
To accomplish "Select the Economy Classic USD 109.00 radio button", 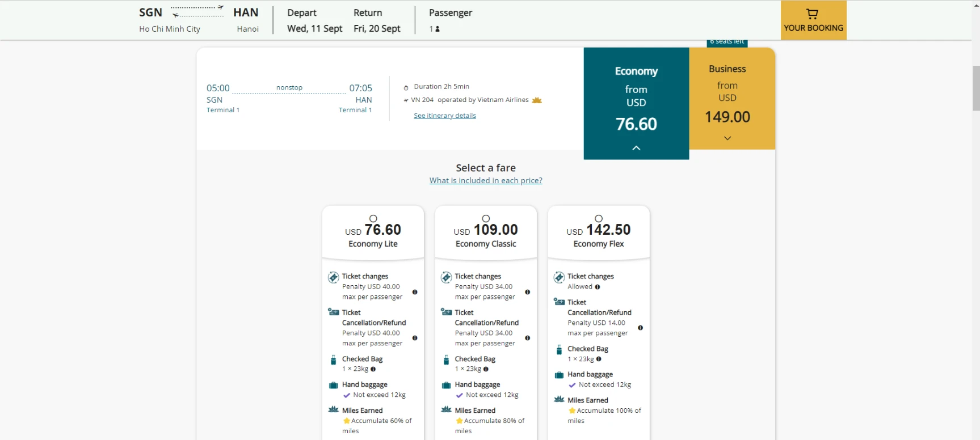I will (x=486, y=218).
